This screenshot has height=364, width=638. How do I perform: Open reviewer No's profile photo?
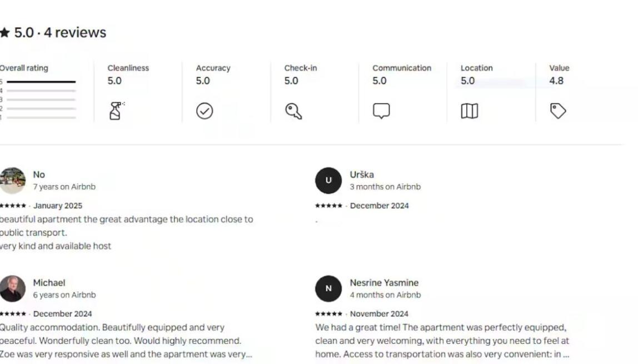click(12, 180)
